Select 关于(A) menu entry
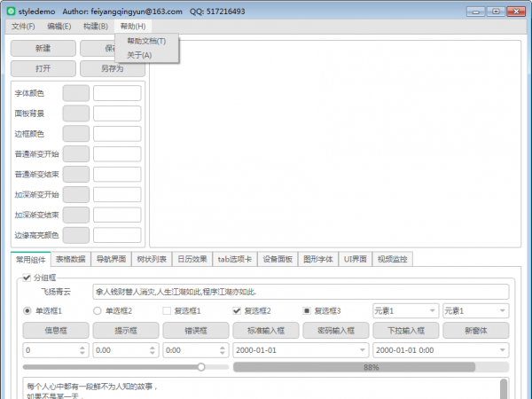 pos(139,55)
